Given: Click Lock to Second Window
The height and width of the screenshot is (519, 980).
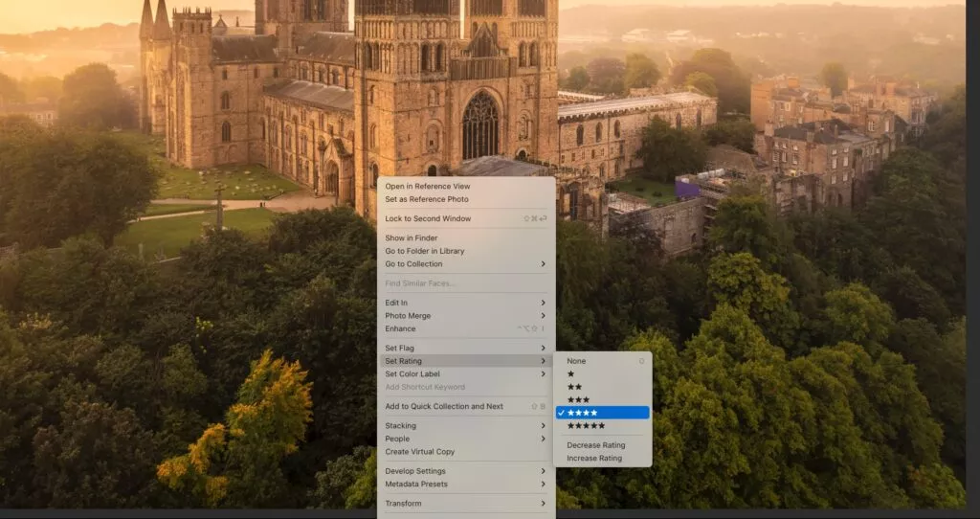Looking at the screenshot, I should click(428, 218).
